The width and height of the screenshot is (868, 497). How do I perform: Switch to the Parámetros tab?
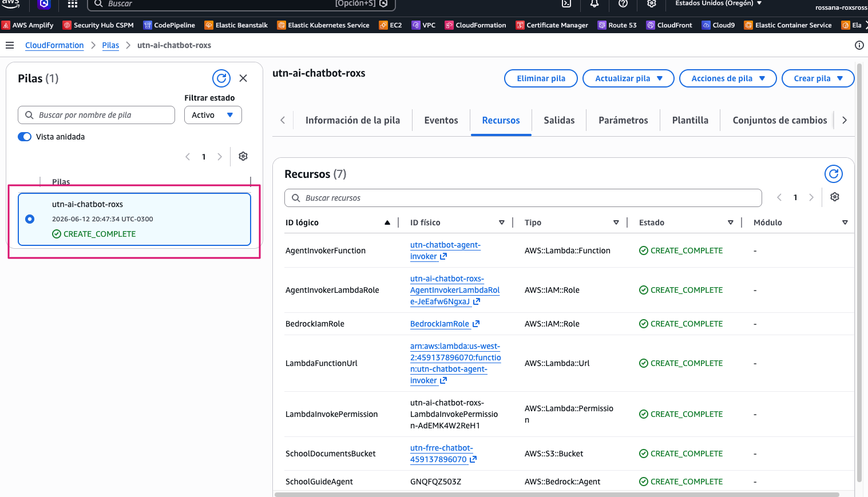click(x=623, y=120)
